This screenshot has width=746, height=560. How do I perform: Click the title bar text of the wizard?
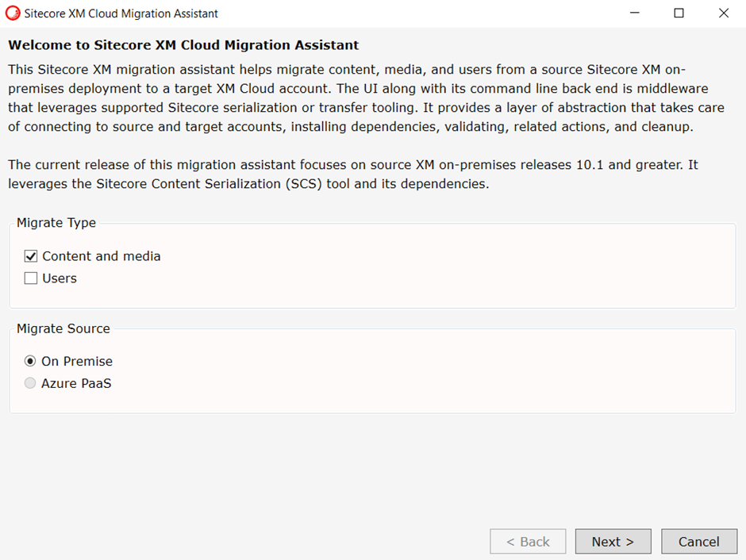click(117, 13)
